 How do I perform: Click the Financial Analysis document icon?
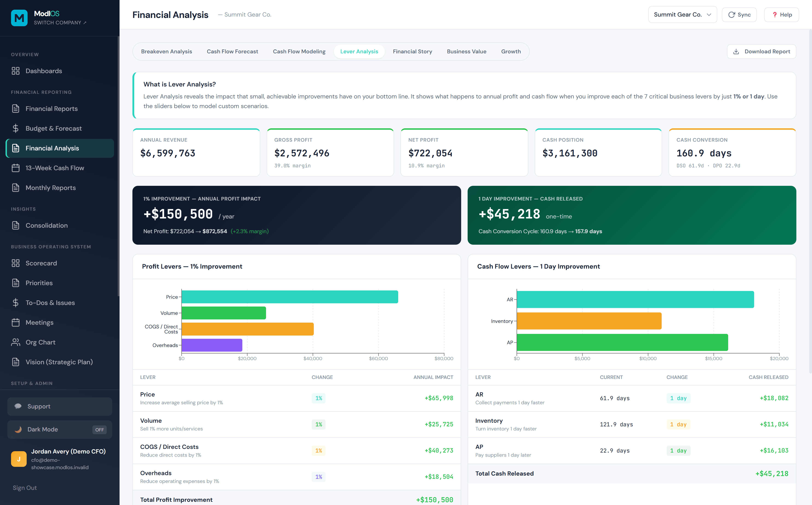coord(15,148)
